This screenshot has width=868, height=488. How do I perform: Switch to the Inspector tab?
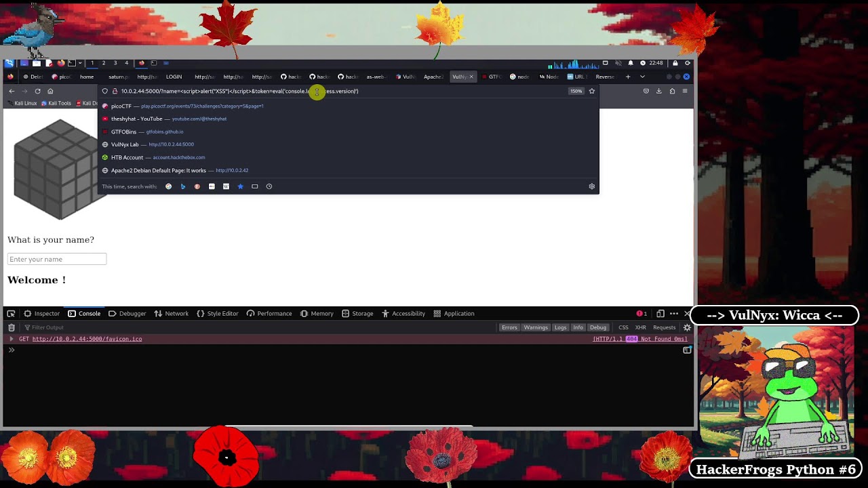[x=42, y=314]
